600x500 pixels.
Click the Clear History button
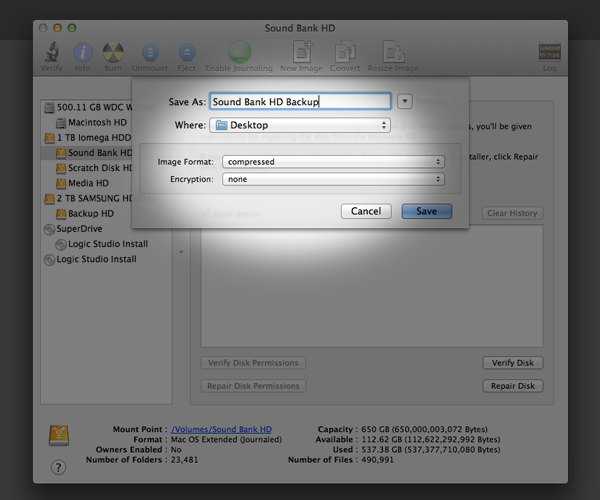point(512,213)
